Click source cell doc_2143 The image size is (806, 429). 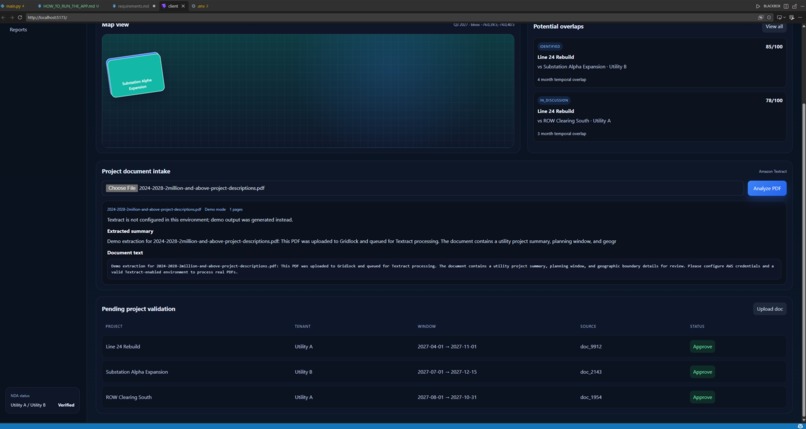click(591, 372)
